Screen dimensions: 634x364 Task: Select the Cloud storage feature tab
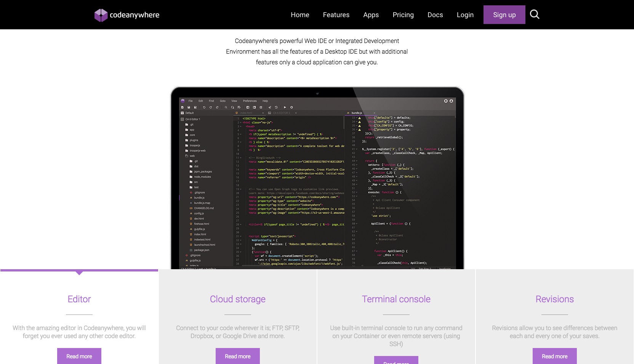(x=238, y=299)
